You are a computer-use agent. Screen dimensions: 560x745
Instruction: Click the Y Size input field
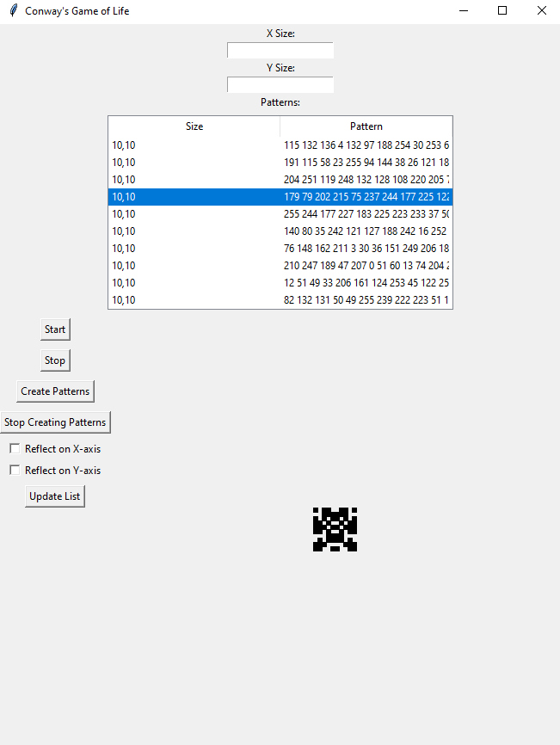coord(280,84)
